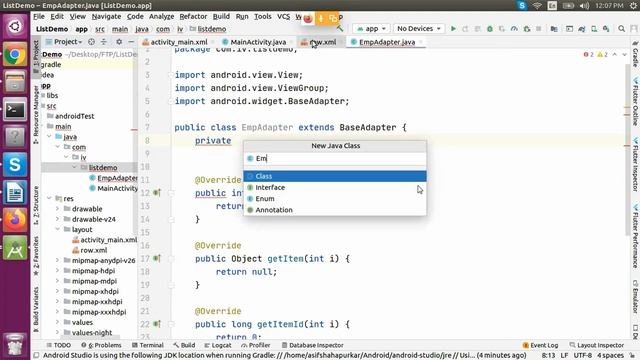Collapse the com package in tree
This screenshot has width=640, height=360.
coord(58,147)
